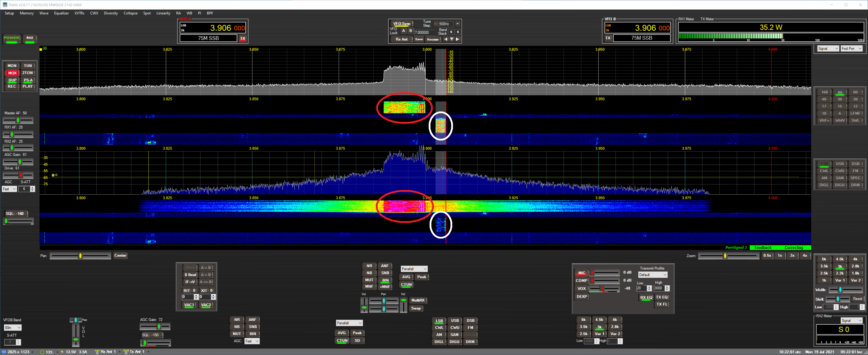Screen dimensions: 868x355
Task: Click the CPU usage chip icon
Action: [x=42, y=352]
